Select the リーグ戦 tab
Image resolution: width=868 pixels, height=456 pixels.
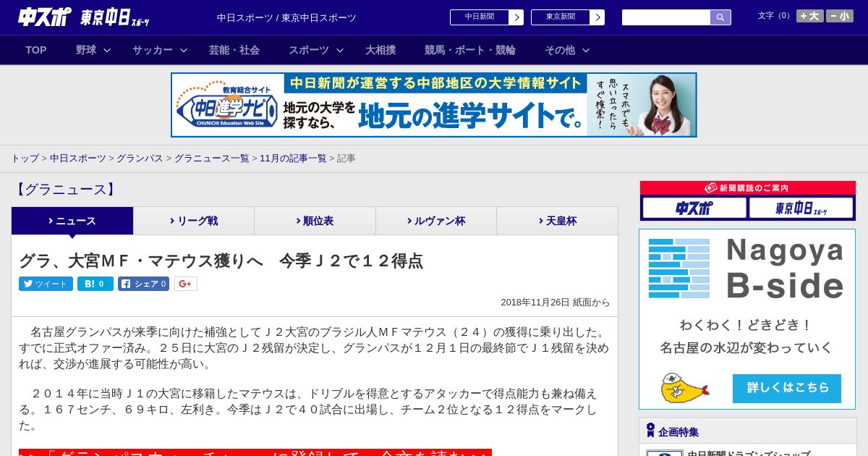194,221
